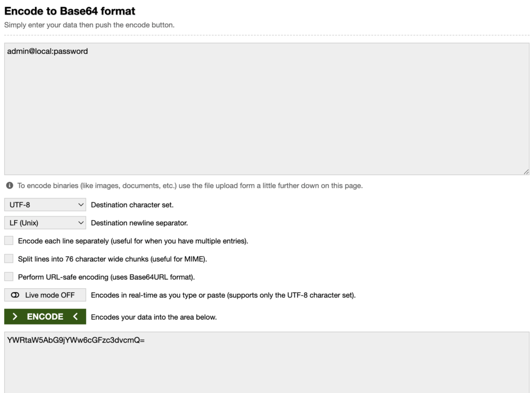Click the switch icon in Live mode button

pyautogui.click(x=15, y=295)
